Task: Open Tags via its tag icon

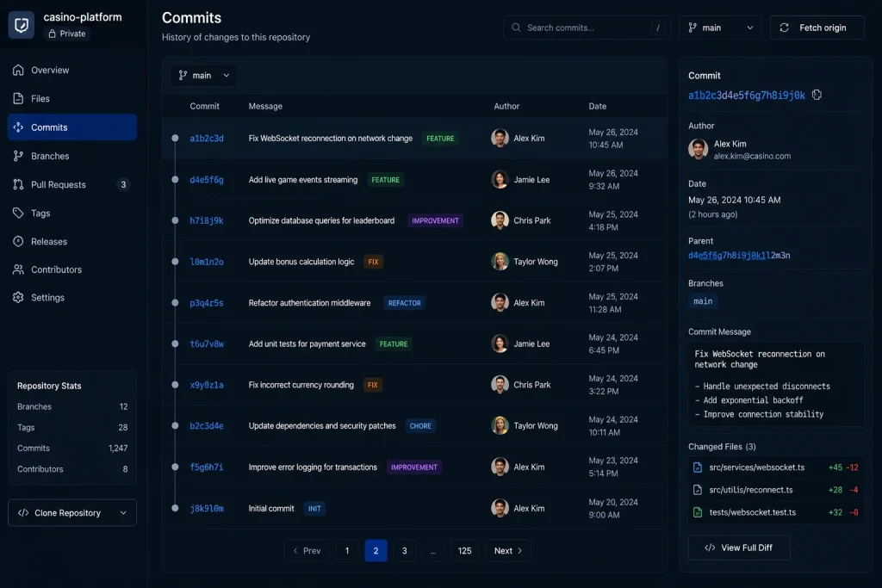Action: tap(19, 213)
